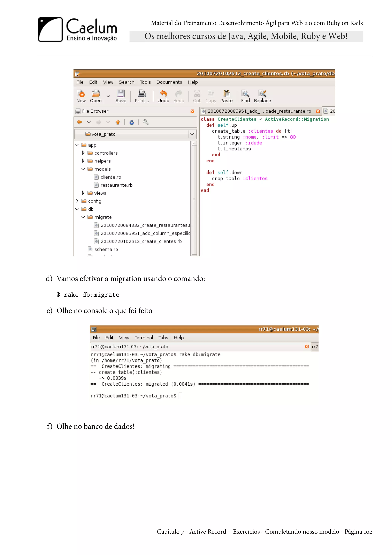The image size is (392, 555).
Task: Open gedit's Documents menu
Action: (169, 82)
